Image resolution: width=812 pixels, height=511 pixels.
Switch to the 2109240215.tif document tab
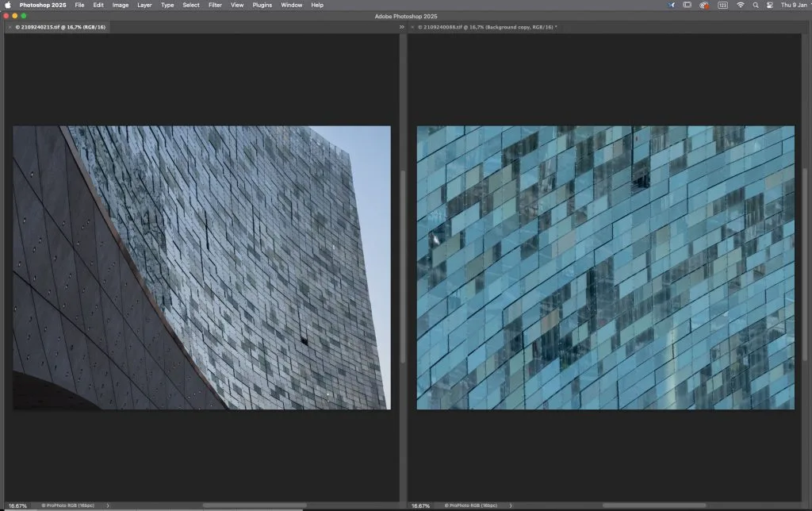[x=61, y=27]
